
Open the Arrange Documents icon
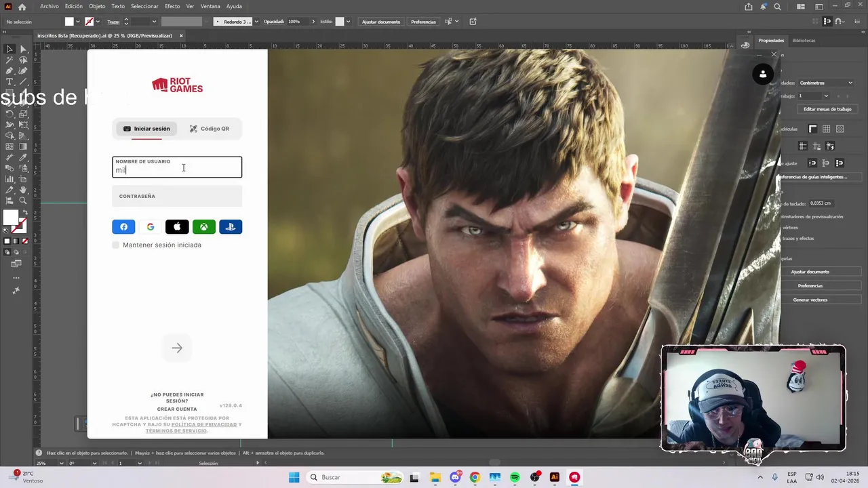click(x=802, y=7)
